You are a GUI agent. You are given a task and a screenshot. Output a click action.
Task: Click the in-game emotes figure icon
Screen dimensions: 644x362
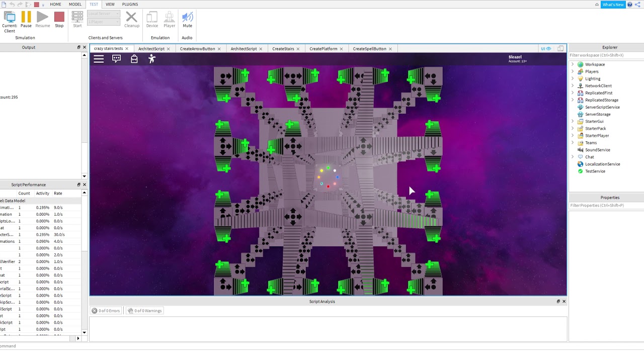pyautogui.click(x=152, y=59)
